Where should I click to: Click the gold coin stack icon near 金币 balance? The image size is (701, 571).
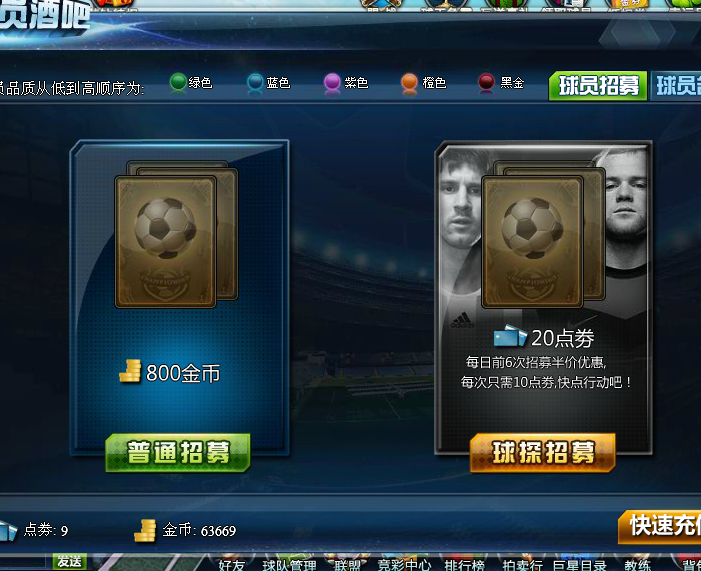(145, 530)
